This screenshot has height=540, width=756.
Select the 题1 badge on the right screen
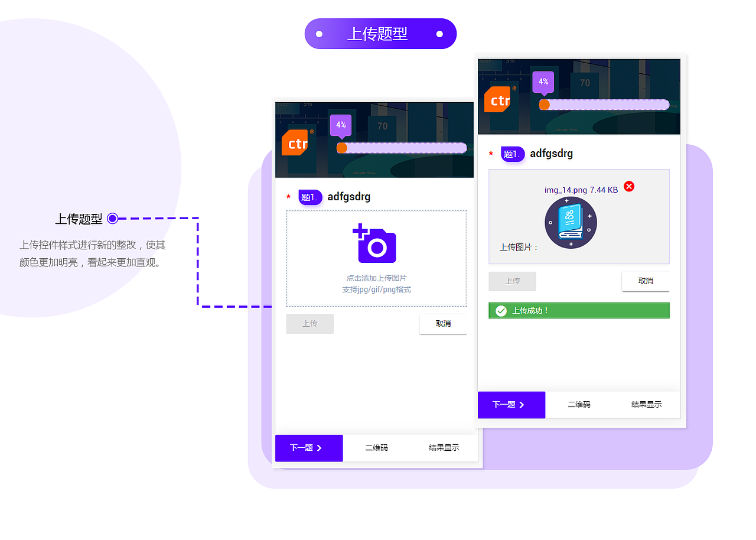pyautogui.click(x=512, y=154)
